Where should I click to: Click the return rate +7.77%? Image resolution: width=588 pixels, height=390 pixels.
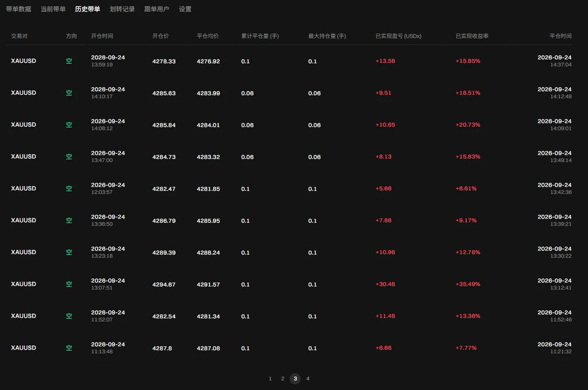[x=466, y=348]
